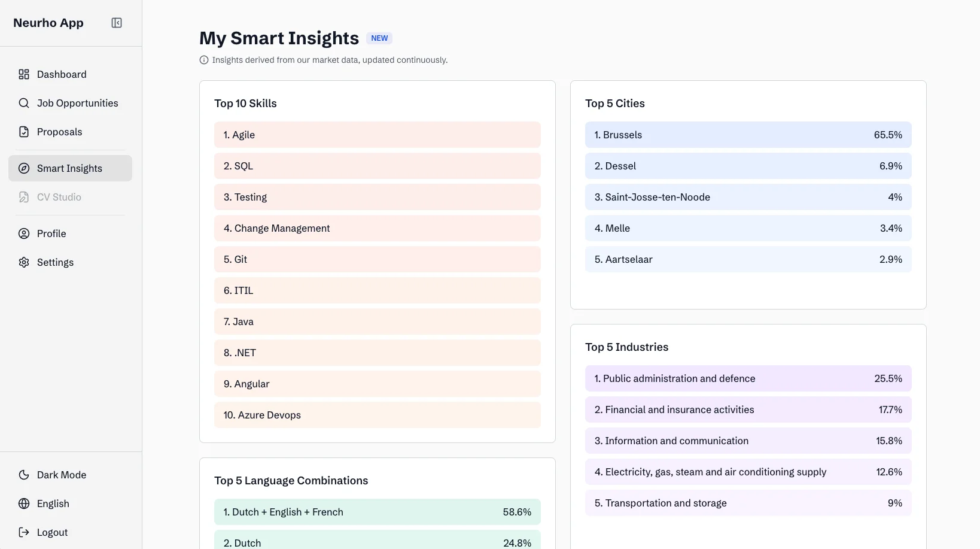Viewport: 980px width, 549px height.
Task: Click Transportation and storage row
Action: (748, 503)
